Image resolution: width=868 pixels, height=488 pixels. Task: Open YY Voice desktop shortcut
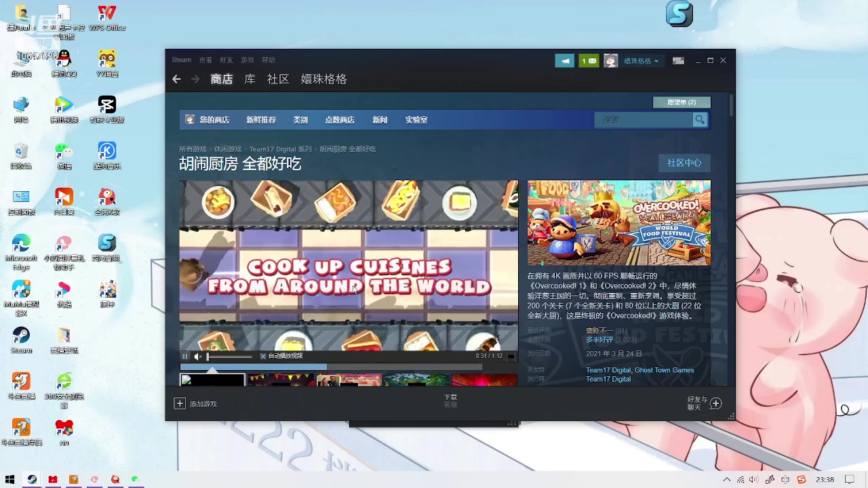pyautogui.click(x=107, y=64)
